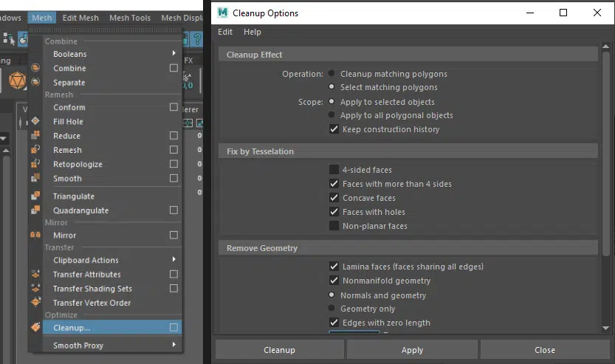Screen dimensions: 615x364
Task: Open Transfer Attributes options box
Action: [173, 274]
